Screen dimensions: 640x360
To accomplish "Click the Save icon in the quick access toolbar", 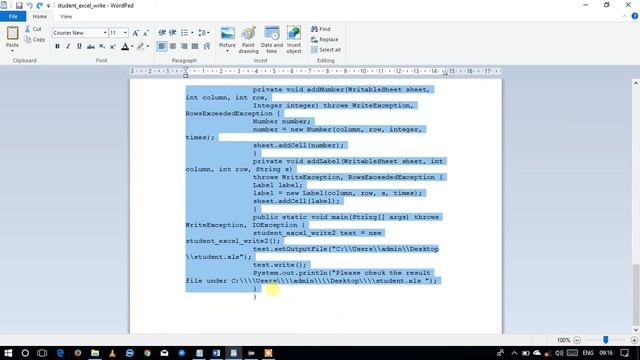I will click(x=19, y=6).
